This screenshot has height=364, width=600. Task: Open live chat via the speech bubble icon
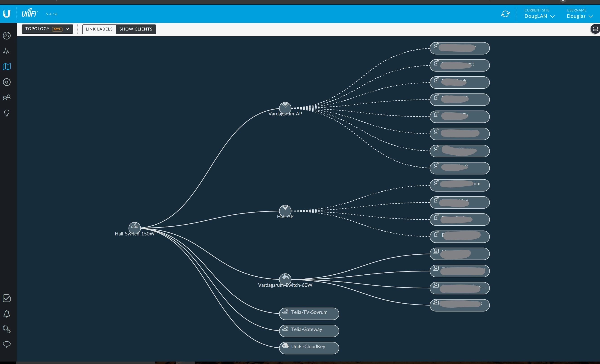[x=7, y=344]
